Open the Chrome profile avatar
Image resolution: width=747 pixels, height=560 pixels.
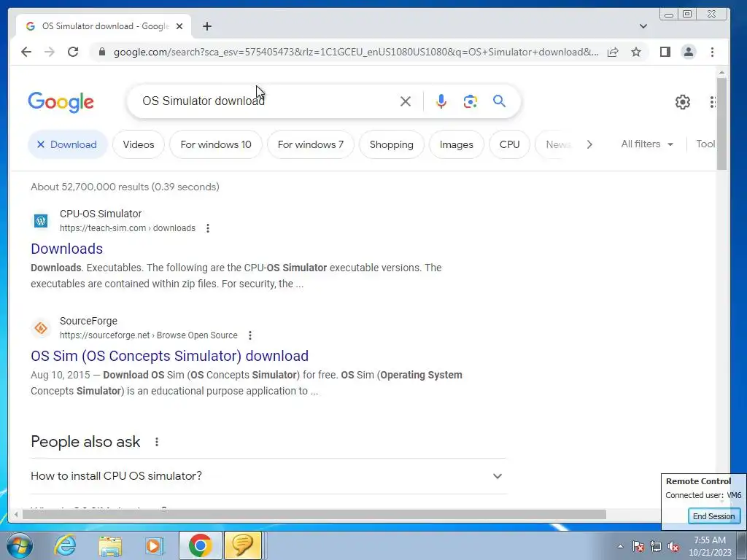click(689, 52)
